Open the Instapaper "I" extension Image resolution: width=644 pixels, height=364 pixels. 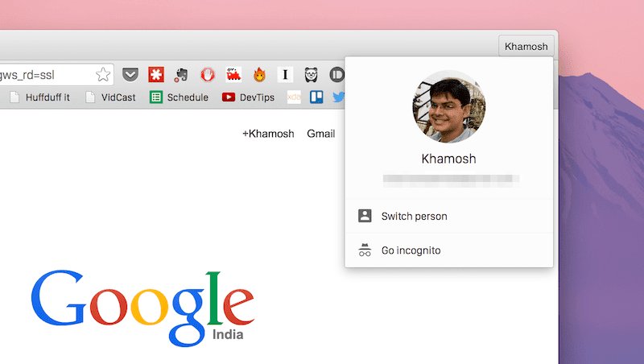point(285,75)
